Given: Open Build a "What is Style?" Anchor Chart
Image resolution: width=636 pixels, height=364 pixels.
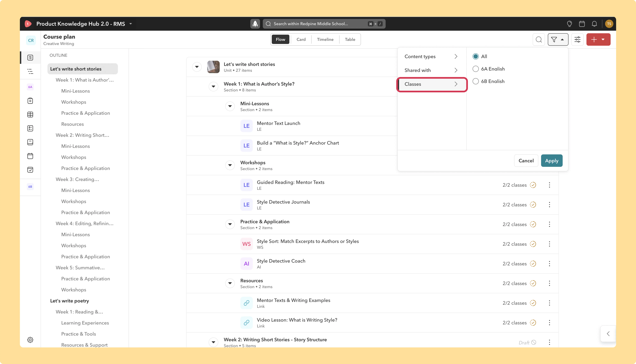Looking at the screenshot, I should [298, 143].
